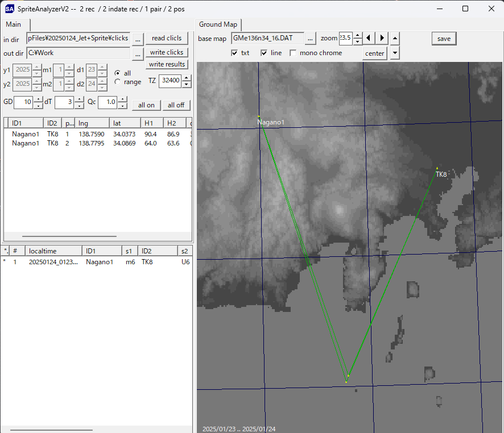
Task: Open the Ground Map tab
Action: pyautogui.click(x=218, y=24)
